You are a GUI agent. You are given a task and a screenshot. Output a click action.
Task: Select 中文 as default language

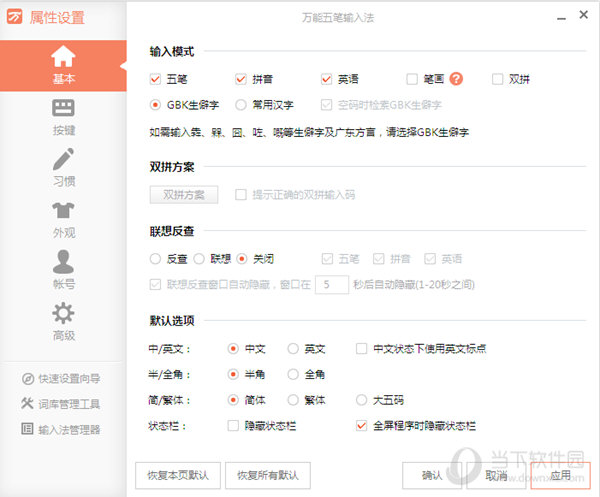pos(233,349)
